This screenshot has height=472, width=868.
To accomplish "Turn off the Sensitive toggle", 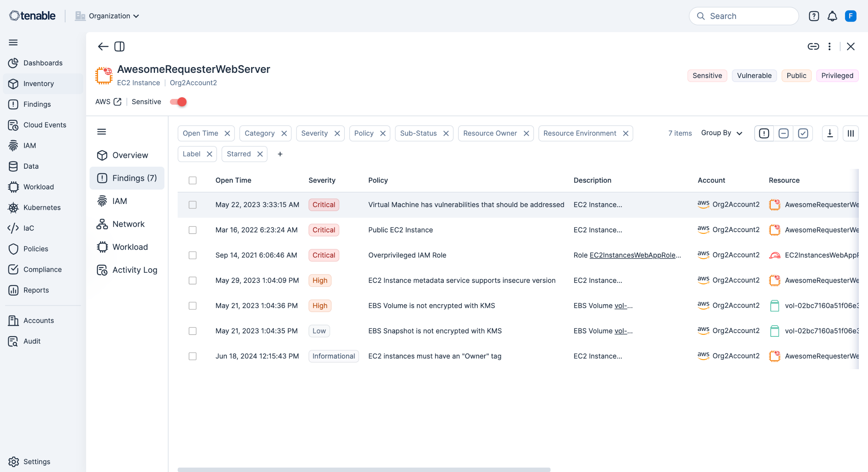I will (179, 102).
